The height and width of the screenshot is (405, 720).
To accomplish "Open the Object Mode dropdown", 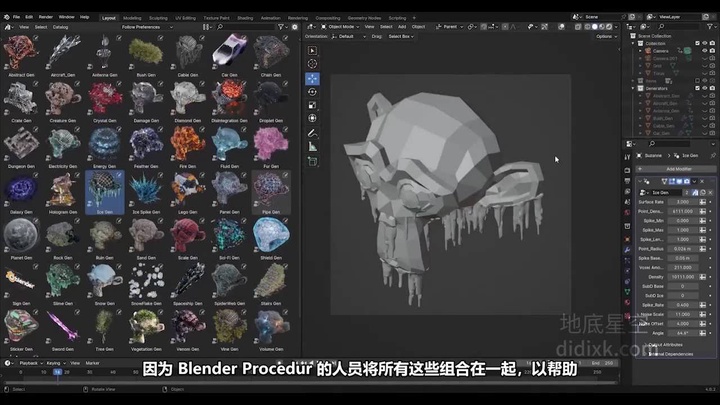I will point(341,27).
